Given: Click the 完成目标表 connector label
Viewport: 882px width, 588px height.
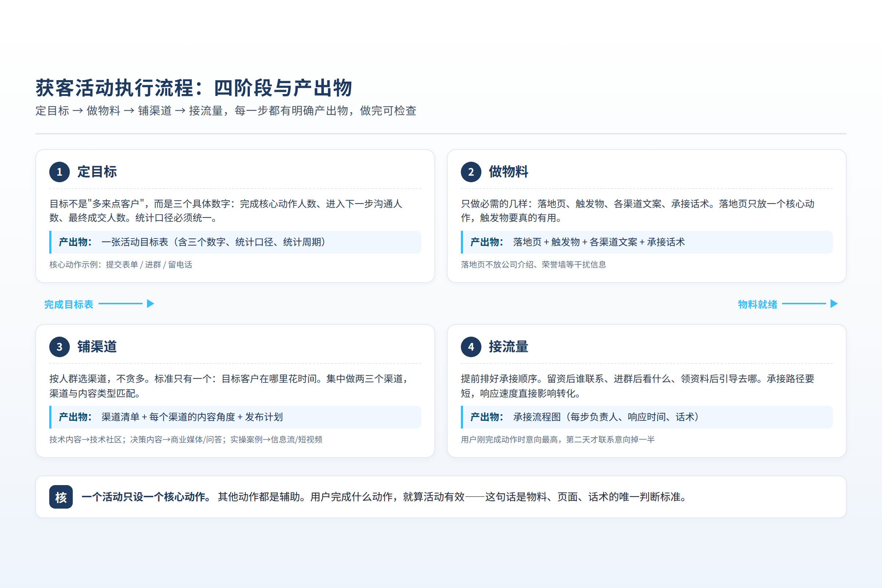Looking at the screenshot, I should (69, 304).
